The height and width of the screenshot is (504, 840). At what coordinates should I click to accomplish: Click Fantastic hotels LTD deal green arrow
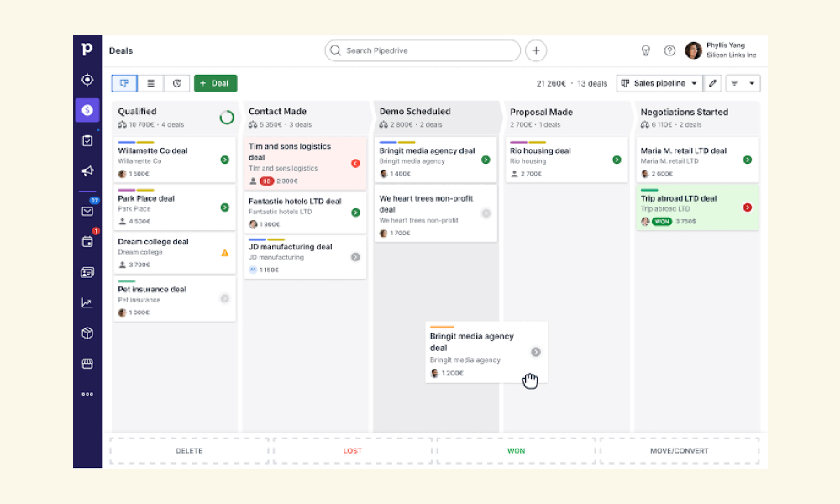click(355, 213)
